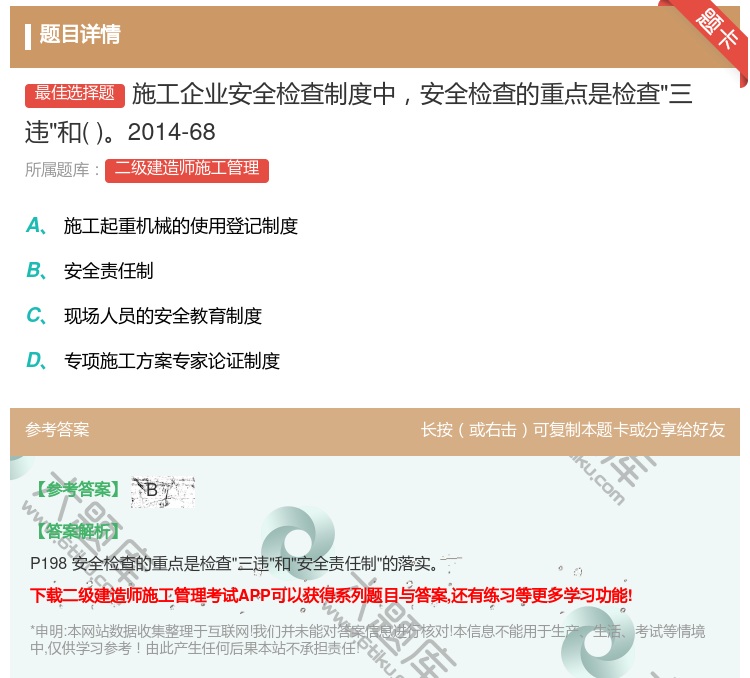Open the 二级建造师施工管理 question bank tag
This screenshot has height=678, width=750.
coord(187,170)
